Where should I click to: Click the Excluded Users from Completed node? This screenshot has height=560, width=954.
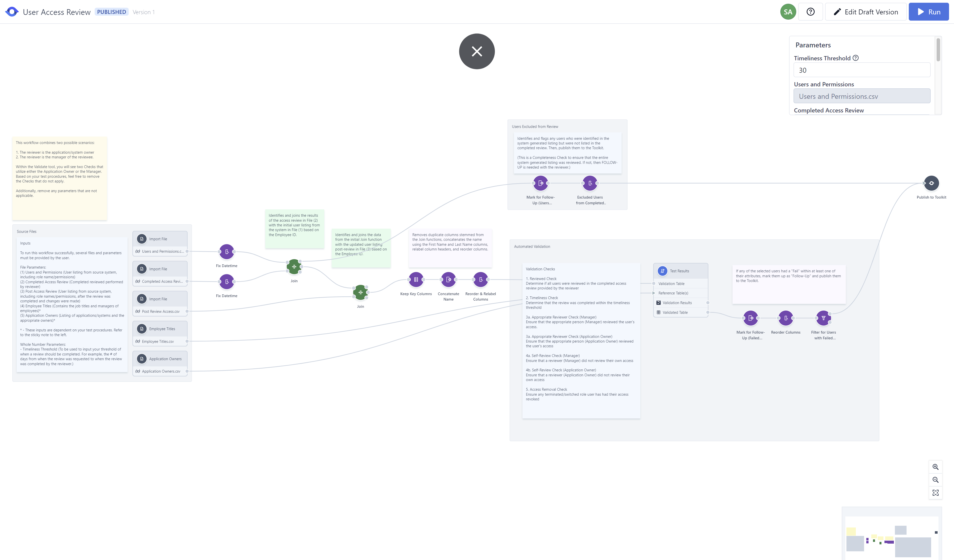590,183
